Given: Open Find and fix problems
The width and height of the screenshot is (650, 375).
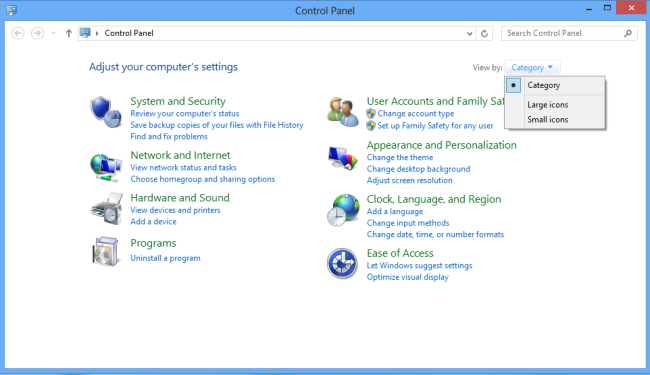Looking at the screenshot, I should tap(169, 137).
